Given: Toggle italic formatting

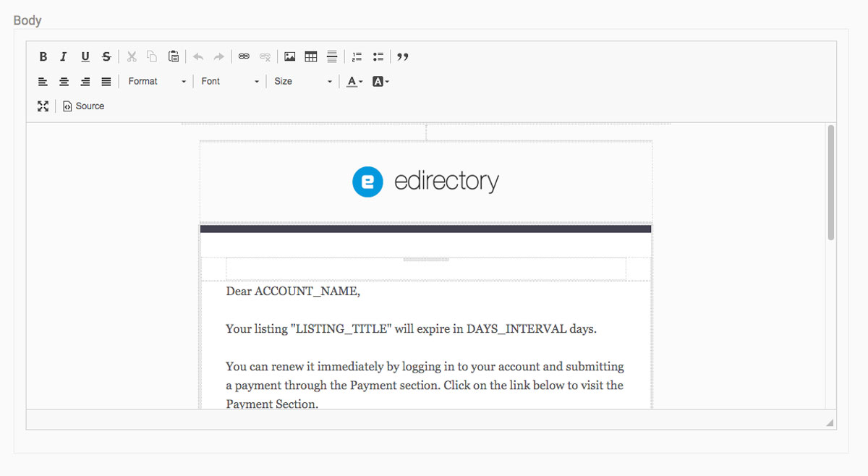Looking at the screenshot, I should click(x=64, y=56).
